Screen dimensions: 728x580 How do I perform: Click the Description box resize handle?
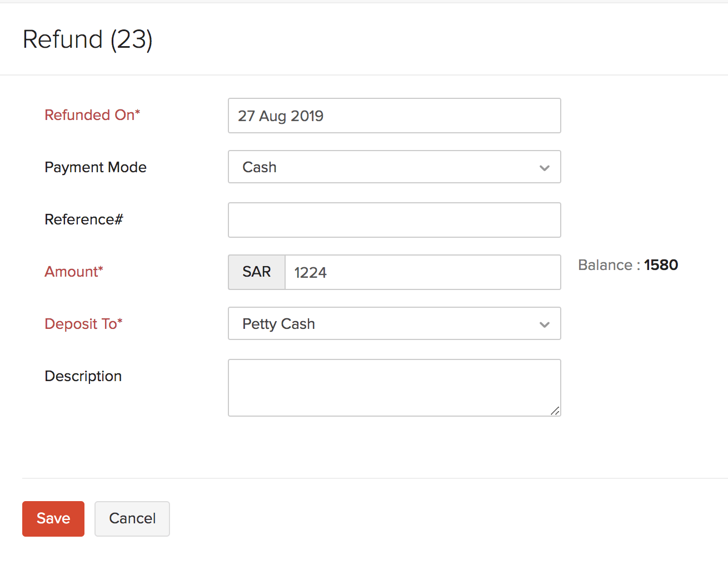[555, 411]
